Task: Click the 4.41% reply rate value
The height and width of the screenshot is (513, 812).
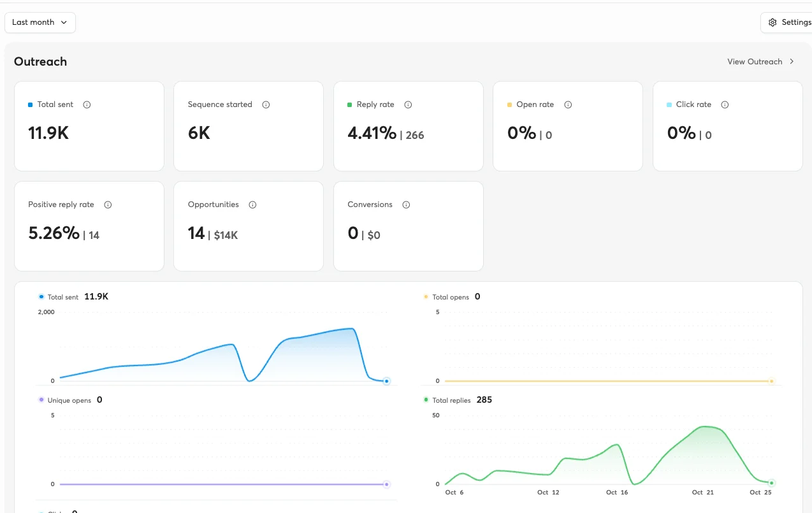Action: 372,133
